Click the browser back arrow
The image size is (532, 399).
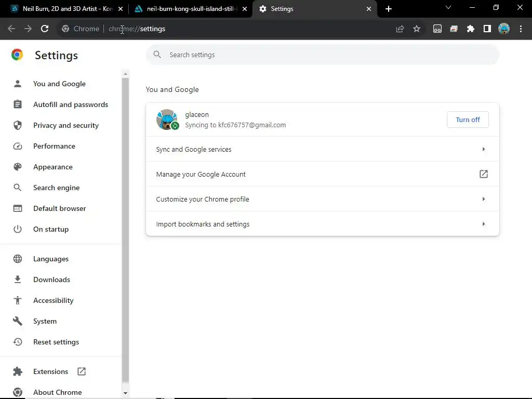(x=11, y=29)
